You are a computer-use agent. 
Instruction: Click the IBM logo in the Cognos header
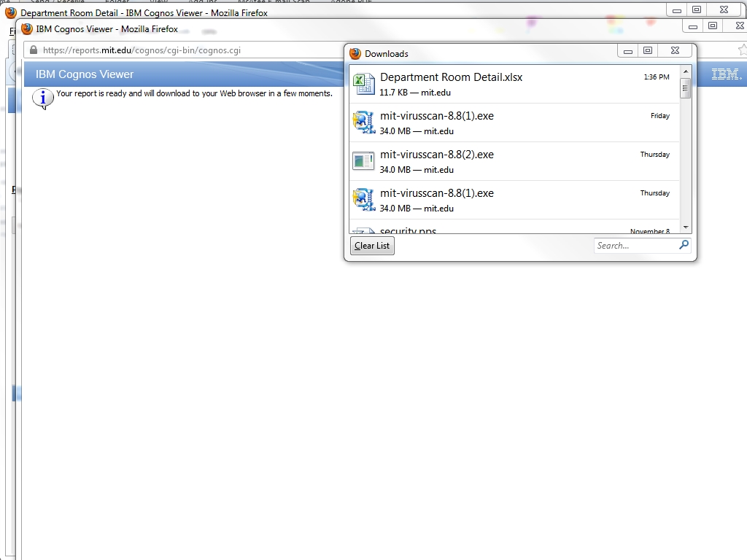[726, 74]
